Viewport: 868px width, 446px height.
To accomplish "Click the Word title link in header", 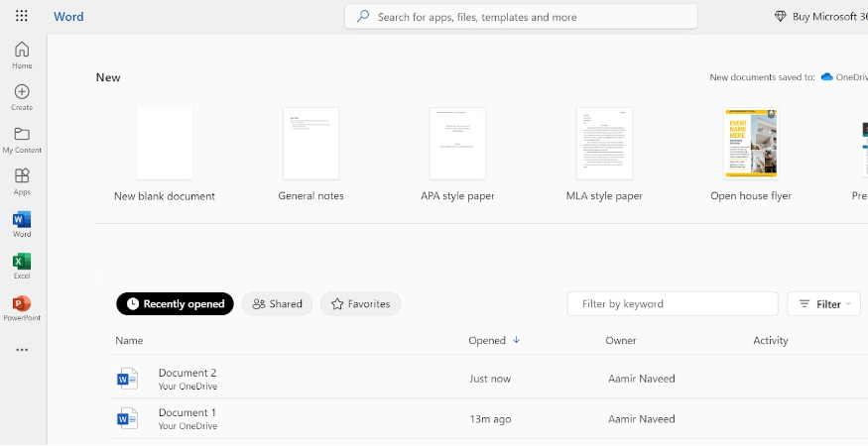I will coord(68,17).
